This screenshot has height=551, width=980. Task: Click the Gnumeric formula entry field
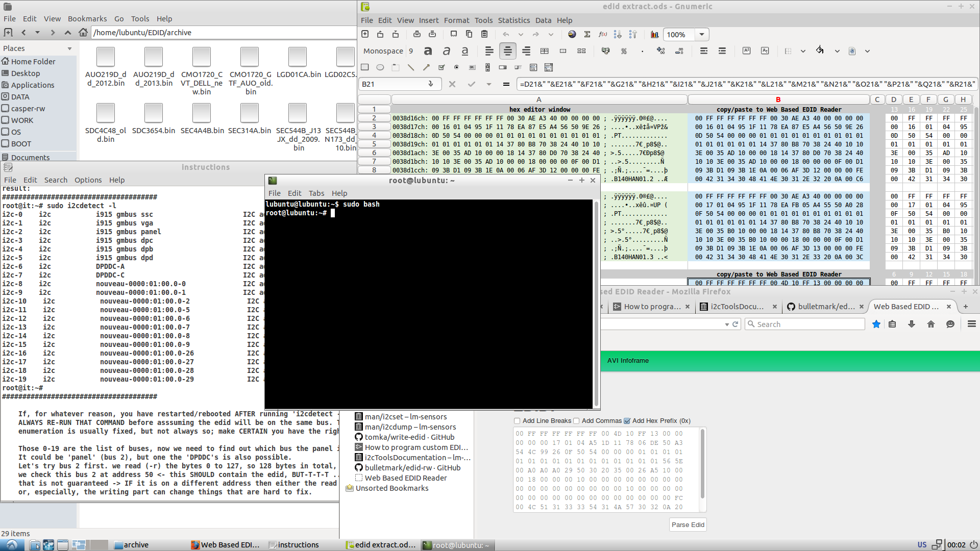click(x=746, y=84)
